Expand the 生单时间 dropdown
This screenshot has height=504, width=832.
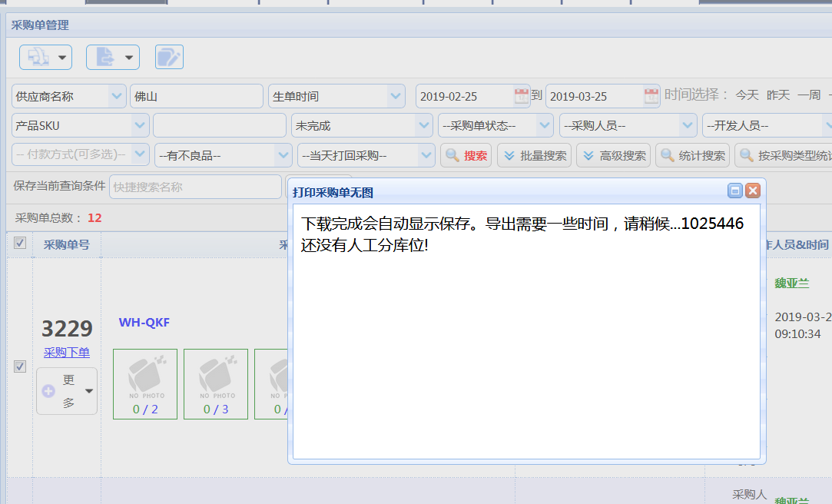(396, 97)
